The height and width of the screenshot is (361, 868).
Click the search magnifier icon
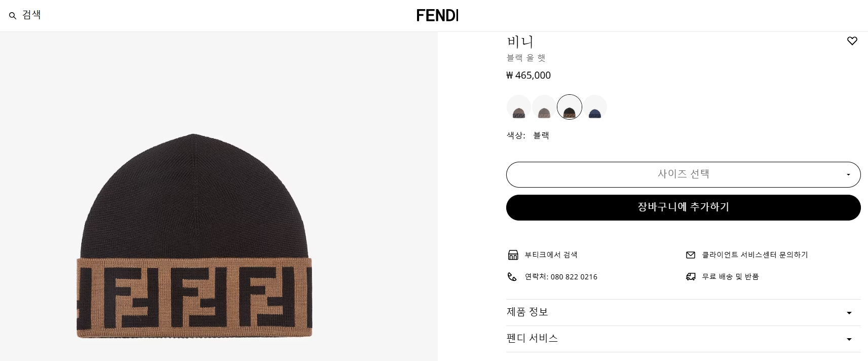tap(13, 16)
